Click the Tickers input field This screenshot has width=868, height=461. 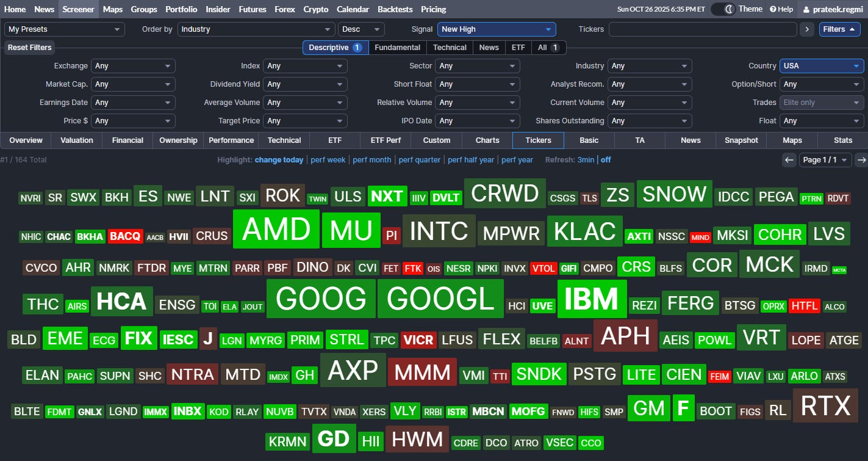(703, 29)
